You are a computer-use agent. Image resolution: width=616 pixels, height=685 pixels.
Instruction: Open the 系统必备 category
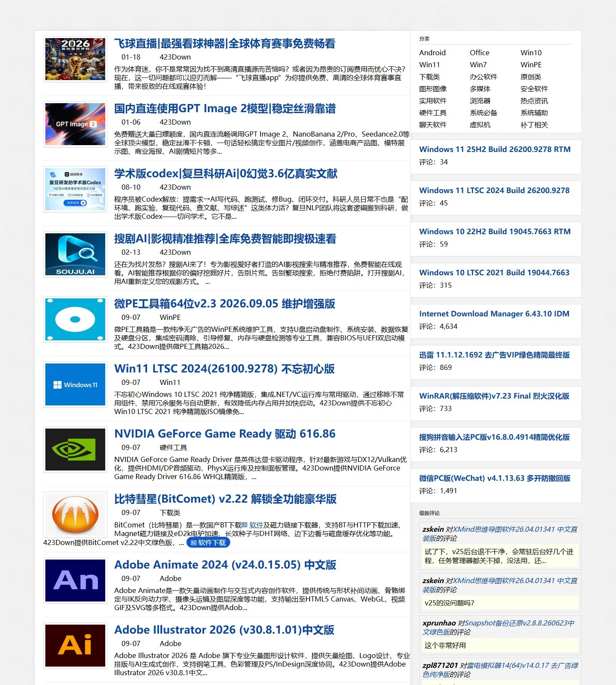pos(483,113)
